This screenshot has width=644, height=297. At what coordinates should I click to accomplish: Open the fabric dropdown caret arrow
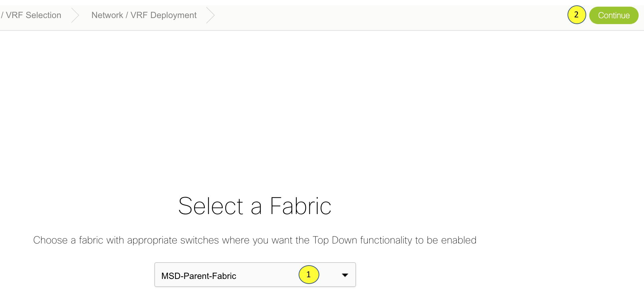(x=345, y=275)
